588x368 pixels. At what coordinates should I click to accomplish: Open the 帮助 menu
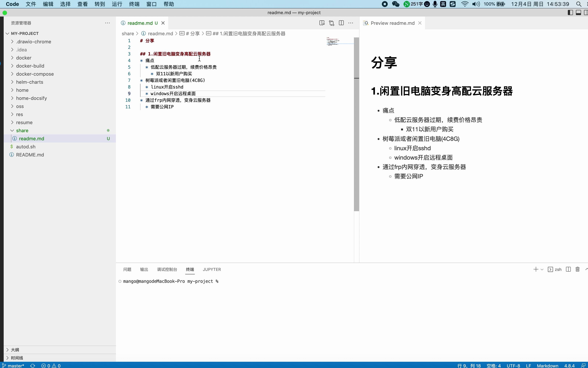(x=169, y=4)
